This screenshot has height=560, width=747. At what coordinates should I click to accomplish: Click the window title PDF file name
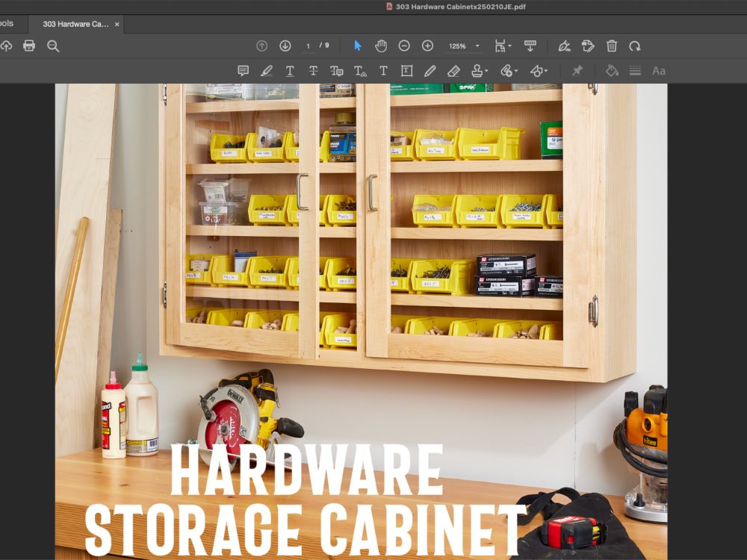click(461, 7)
